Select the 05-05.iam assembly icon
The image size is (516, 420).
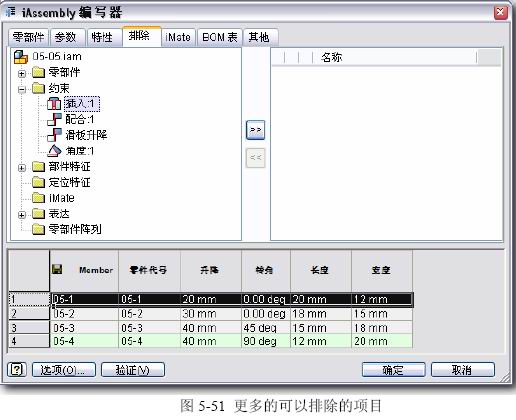point(21,57)
